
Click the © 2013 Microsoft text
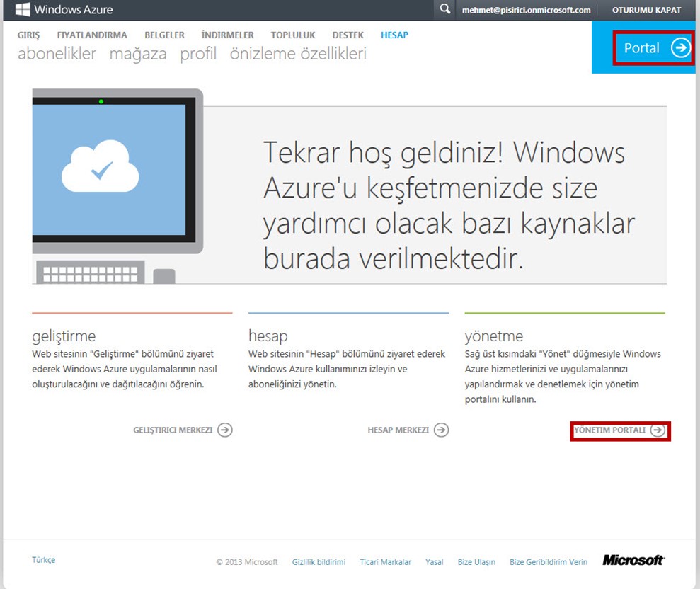(x=247, y=562)
